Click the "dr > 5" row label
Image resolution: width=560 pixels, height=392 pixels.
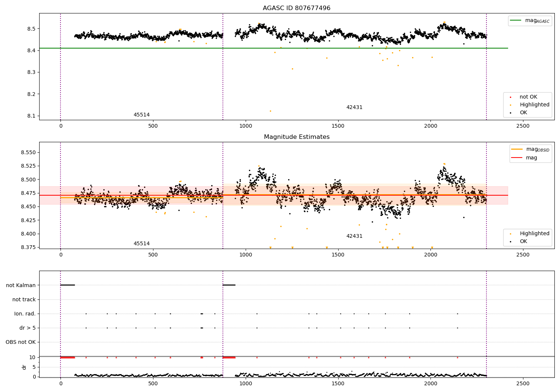click(28, 328)
